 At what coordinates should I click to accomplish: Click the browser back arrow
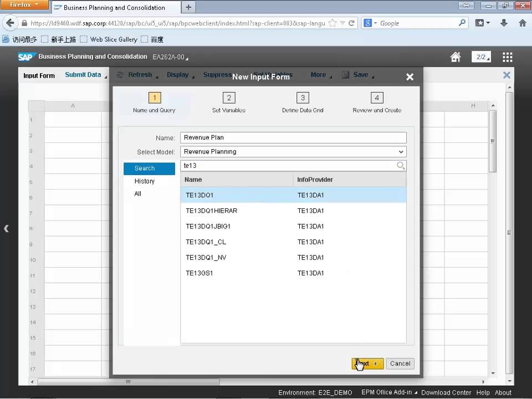10,23
